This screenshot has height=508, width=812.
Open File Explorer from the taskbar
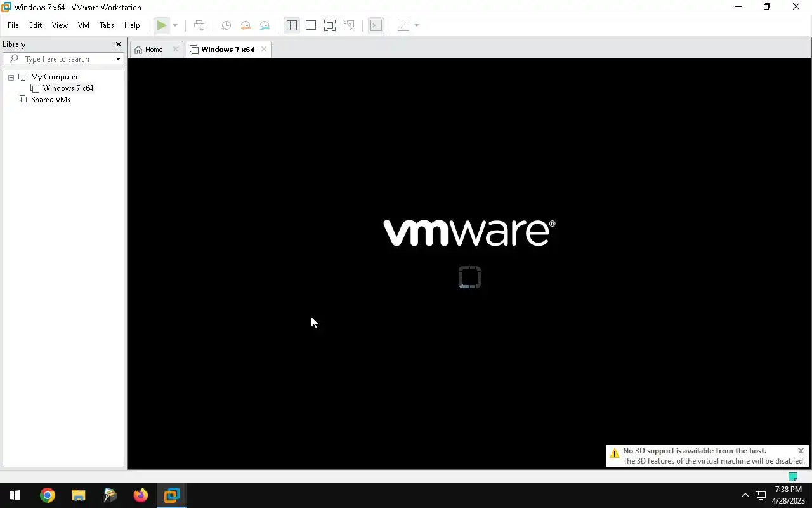tap(78, 495)
